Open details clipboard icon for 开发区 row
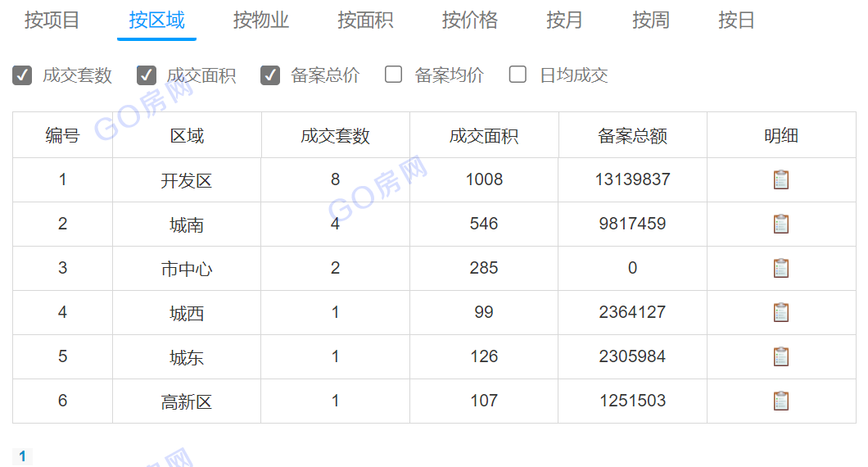Screen dimensions: 868x467 pos(781,179)
